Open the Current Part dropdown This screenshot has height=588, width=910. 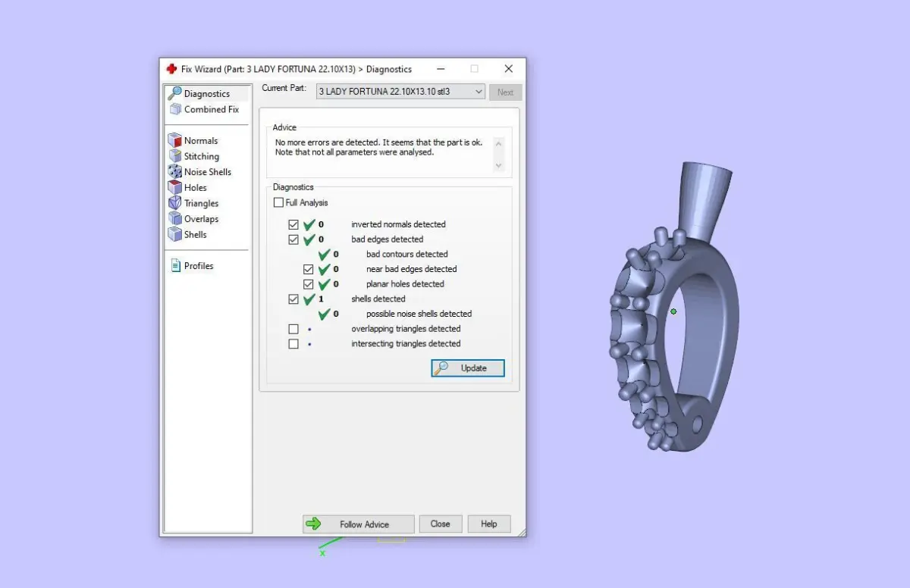[400, 92]
